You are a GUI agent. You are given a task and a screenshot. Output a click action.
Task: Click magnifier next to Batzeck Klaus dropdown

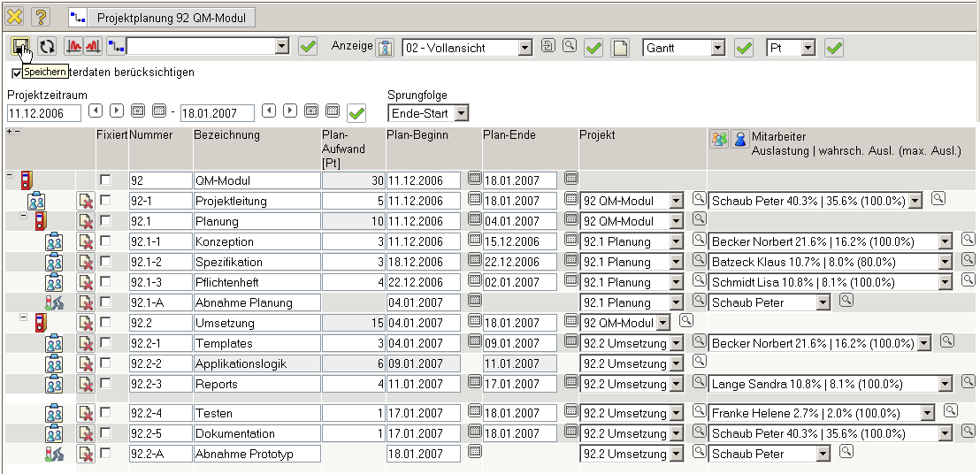(968, 261)
